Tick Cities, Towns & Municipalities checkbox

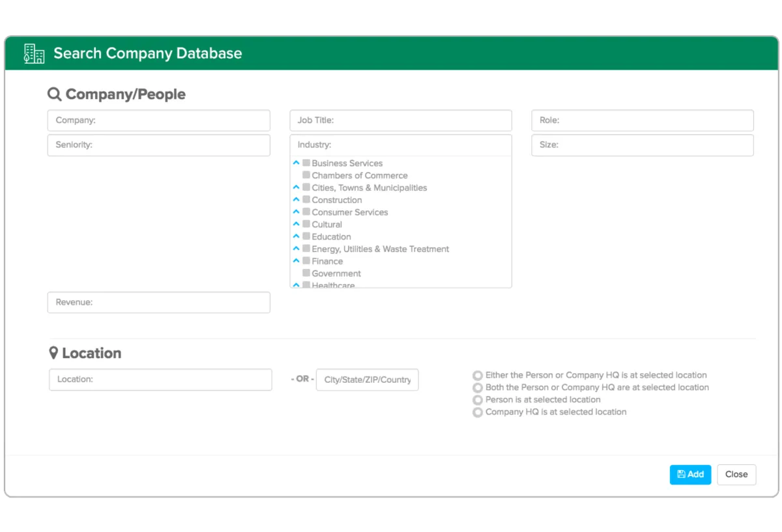306,188
